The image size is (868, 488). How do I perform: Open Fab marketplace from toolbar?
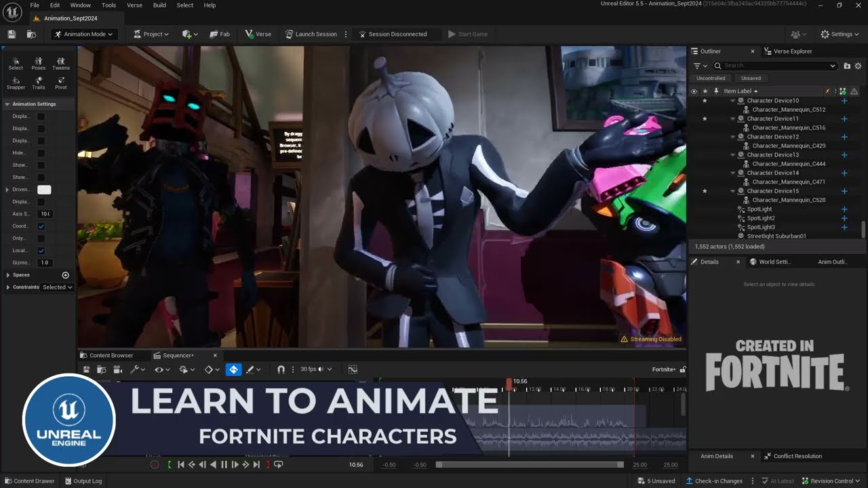click(220, 34)
